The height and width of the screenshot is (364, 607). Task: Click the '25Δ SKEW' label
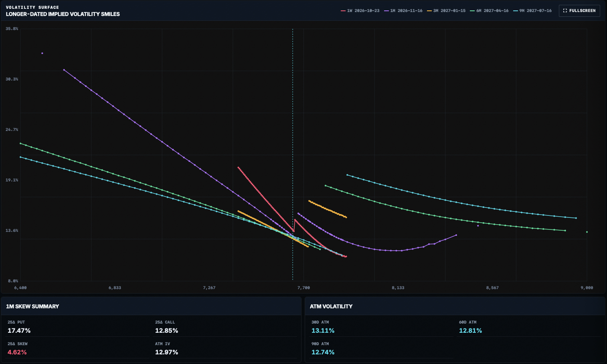coord(18,344)
